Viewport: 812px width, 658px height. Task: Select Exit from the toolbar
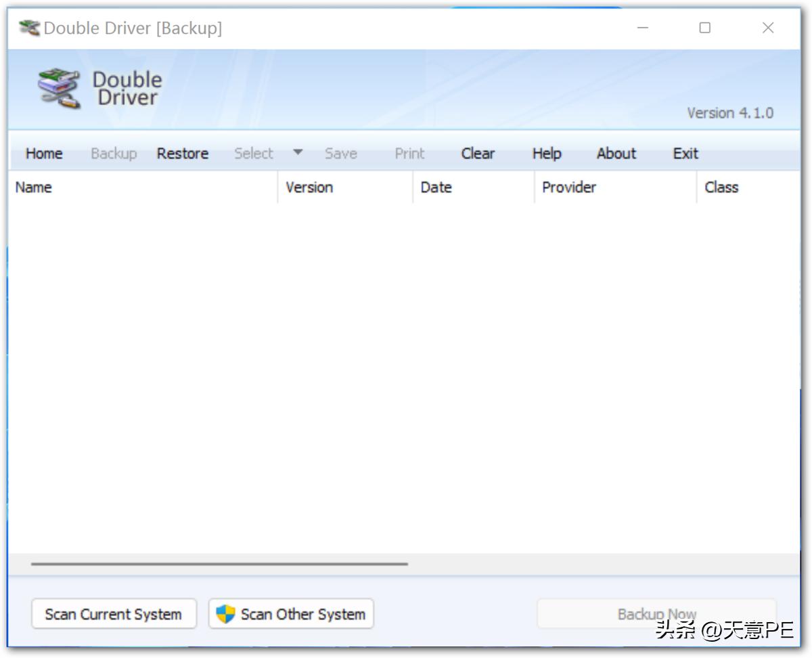(x=685, y=154)
